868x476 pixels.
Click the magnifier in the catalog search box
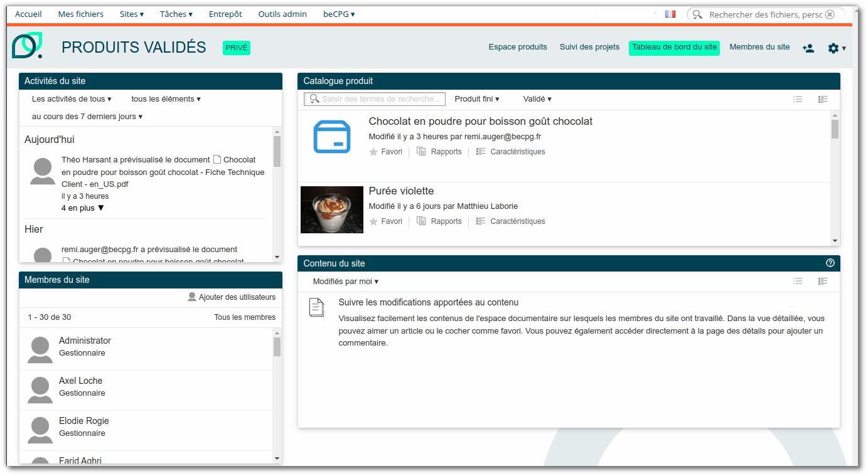click(x=314, y=98)
